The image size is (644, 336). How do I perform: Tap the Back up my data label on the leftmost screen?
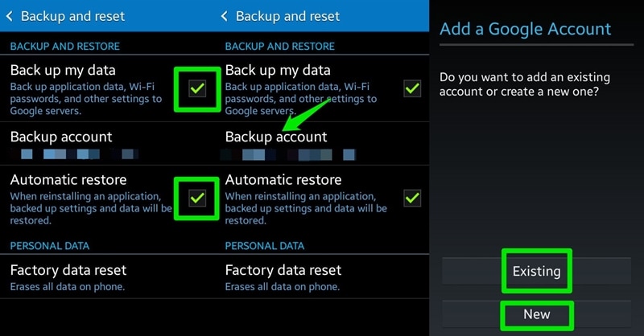63,70
